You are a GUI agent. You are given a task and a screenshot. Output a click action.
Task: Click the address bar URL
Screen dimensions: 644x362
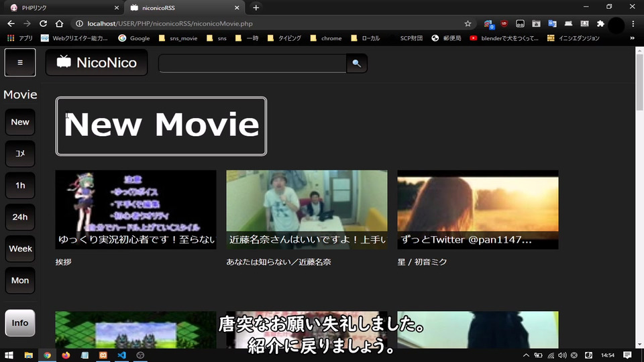click(170, 24)
